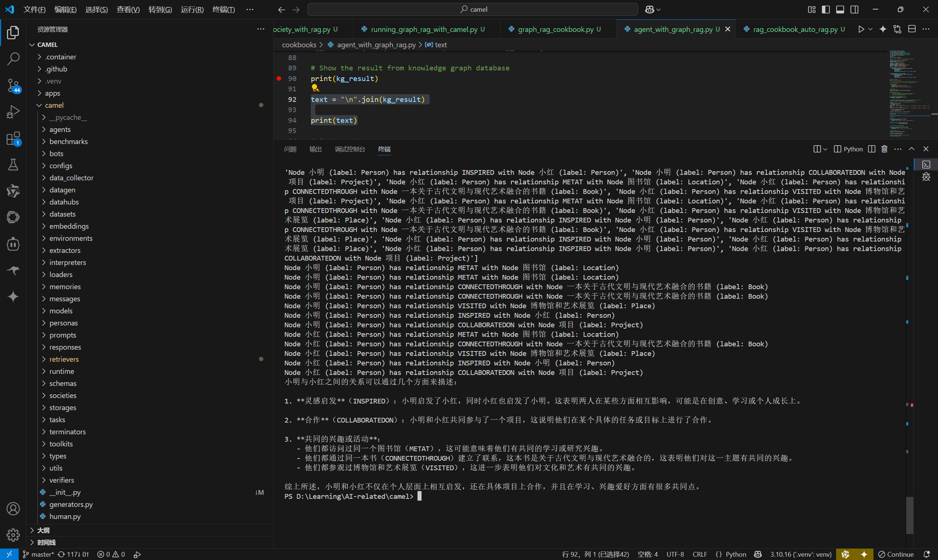Switch to graph_rag_cookbook.py tab
Image resolution: width=938 pixels, height=560 pixels.
(555, 29)
